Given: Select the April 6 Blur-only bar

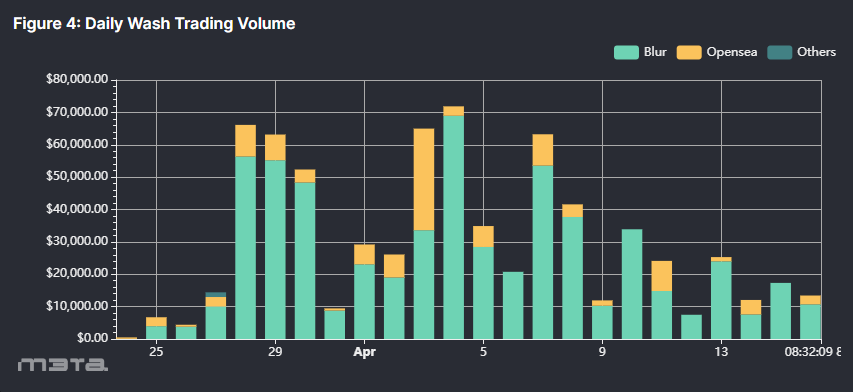Looking at the screenshot, I should (x=513, y=306).
